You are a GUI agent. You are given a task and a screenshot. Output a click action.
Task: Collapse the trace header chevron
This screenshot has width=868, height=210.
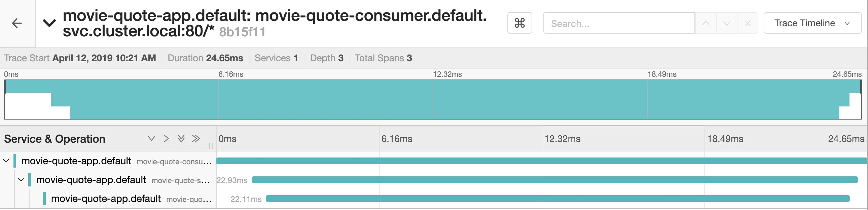tap(49, 23)
